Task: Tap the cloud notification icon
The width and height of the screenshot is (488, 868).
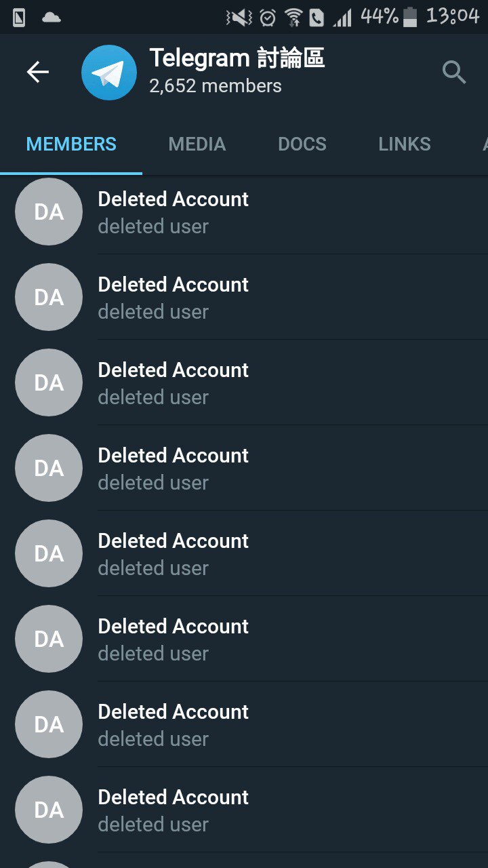Action: click(52, 18)
